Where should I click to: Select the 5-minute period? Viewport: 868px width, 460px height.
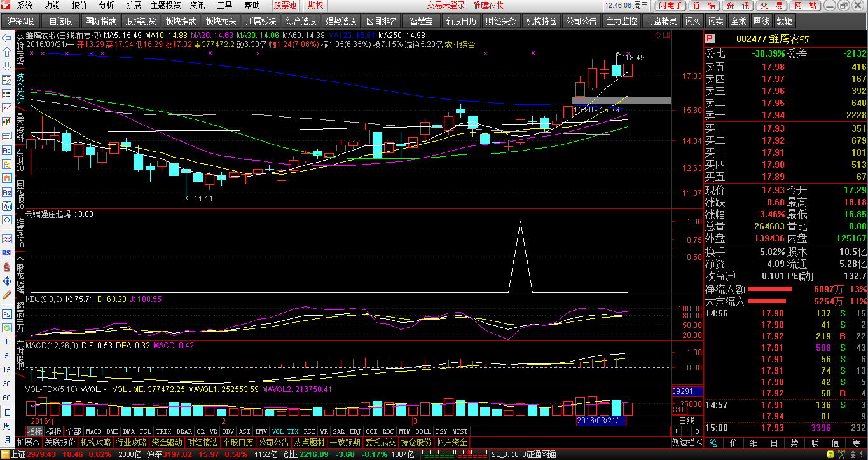[6, 356]
